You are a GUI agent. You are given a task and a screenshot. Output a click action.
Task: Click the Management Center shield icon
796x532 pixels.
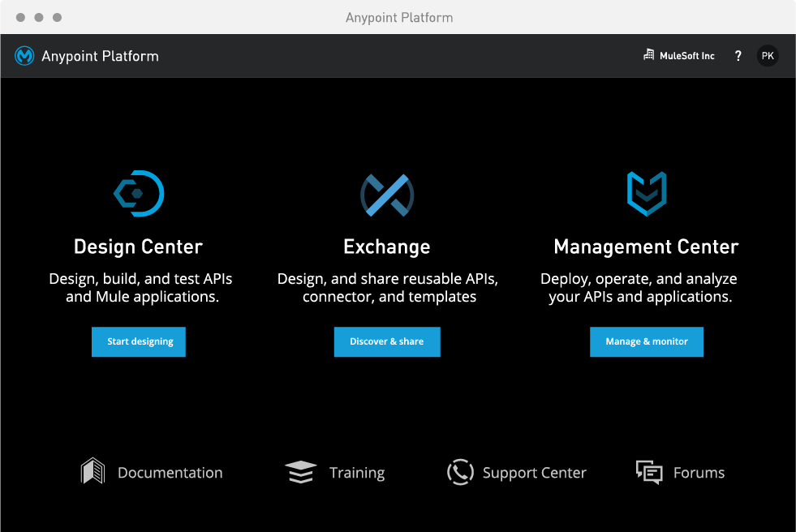646,194
